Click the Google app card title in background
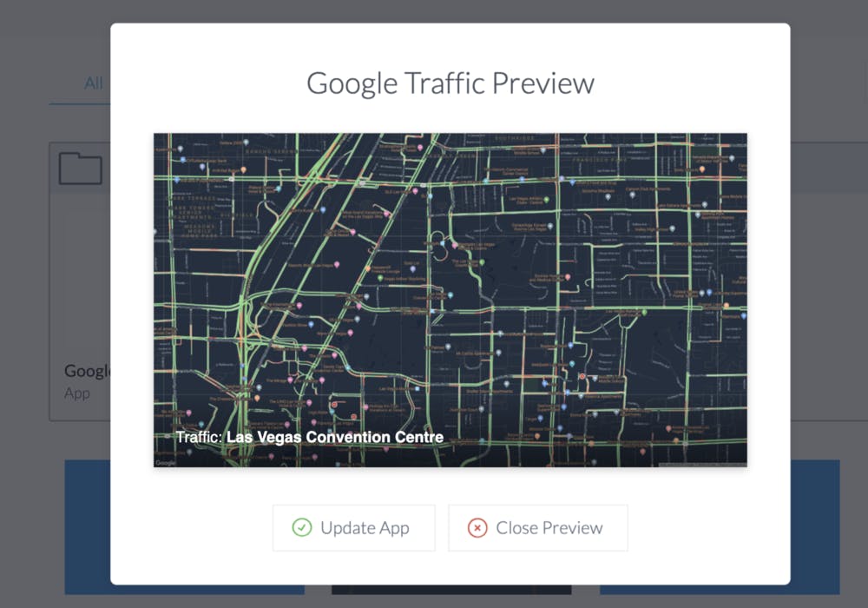This screenshot has height=608, width=868. coord(88,371)
